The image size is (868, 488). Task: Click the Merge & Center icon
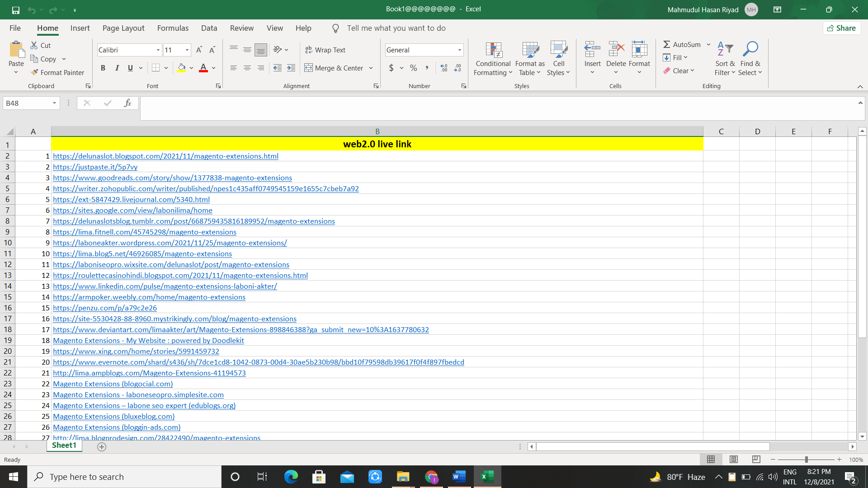pyautogui.click(x=309, y=68)
